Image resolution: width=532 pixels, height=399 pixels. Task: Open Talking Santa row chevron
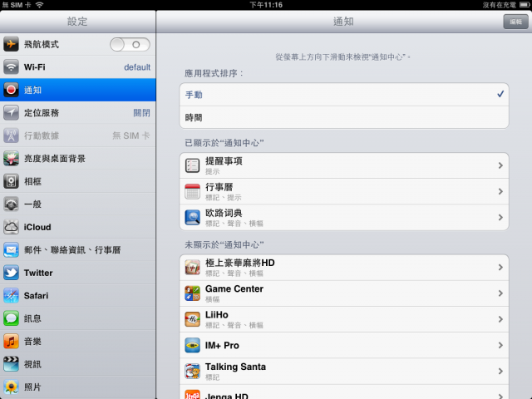tap(500, 372)
